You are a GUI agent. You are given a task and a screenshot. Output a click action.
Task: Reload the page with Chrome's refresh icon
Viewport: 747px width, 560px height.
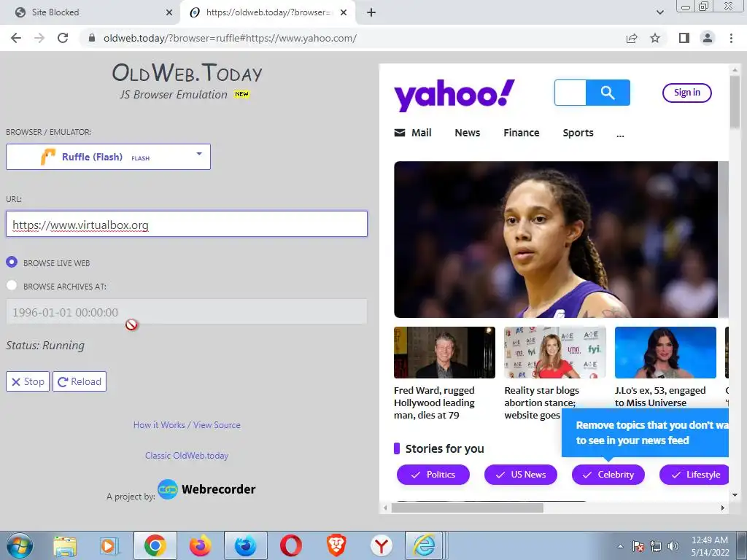click(x=63, y=38)
